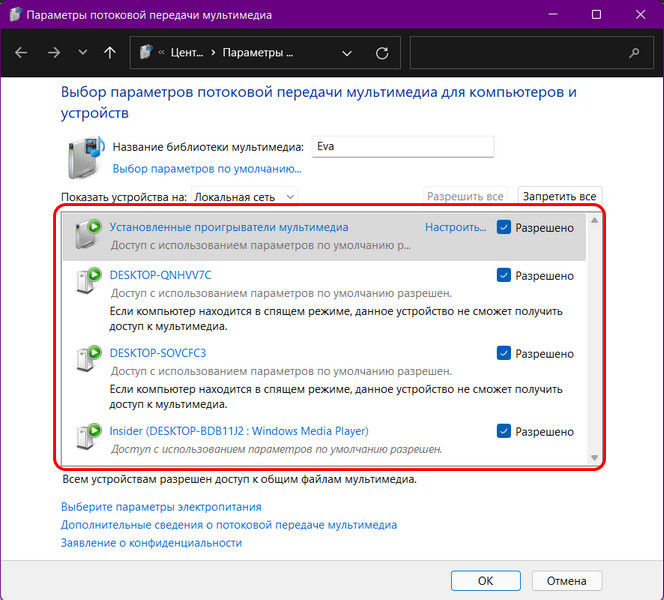Image resolution: width=664 pixels, height=600 pixels.
Task: Focus the search box in the toolbar
Action: (531, 53)
